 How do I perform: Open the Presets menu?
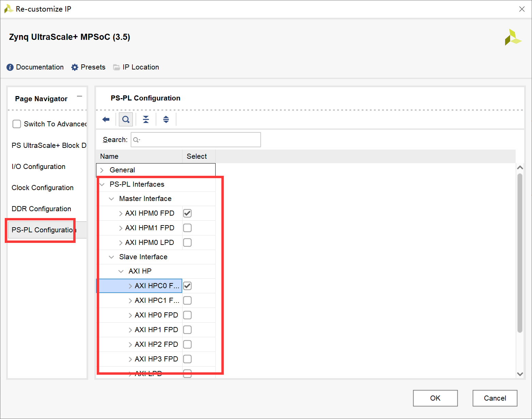pos(93,67)
